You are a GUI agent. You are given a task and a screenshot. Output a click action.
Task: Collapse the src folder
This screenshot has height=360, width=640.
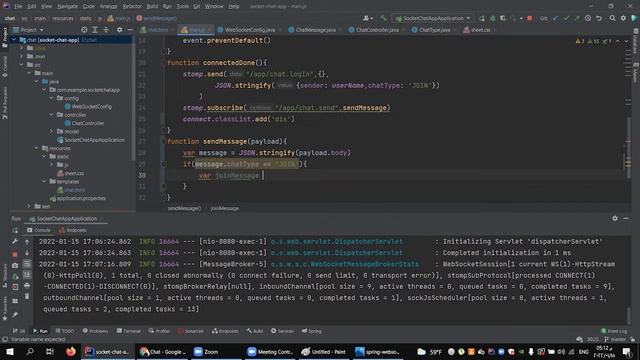pyautogui.click(x=21, y=64)
